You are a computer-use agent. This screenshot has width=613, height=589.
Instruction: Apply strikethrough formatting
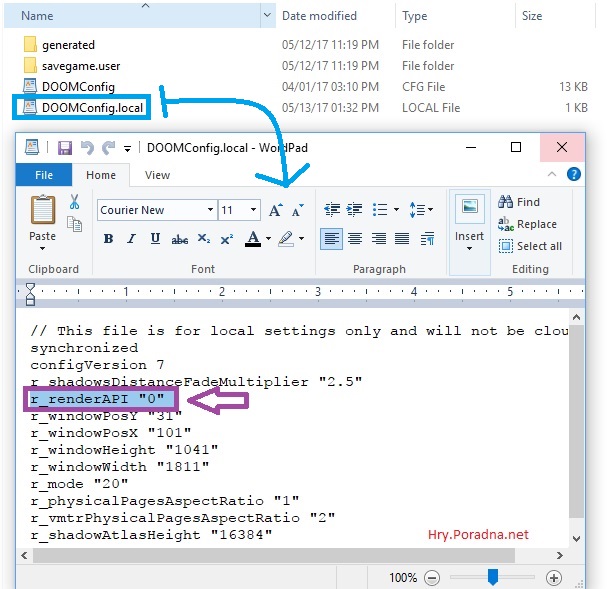tap(180, 239)
